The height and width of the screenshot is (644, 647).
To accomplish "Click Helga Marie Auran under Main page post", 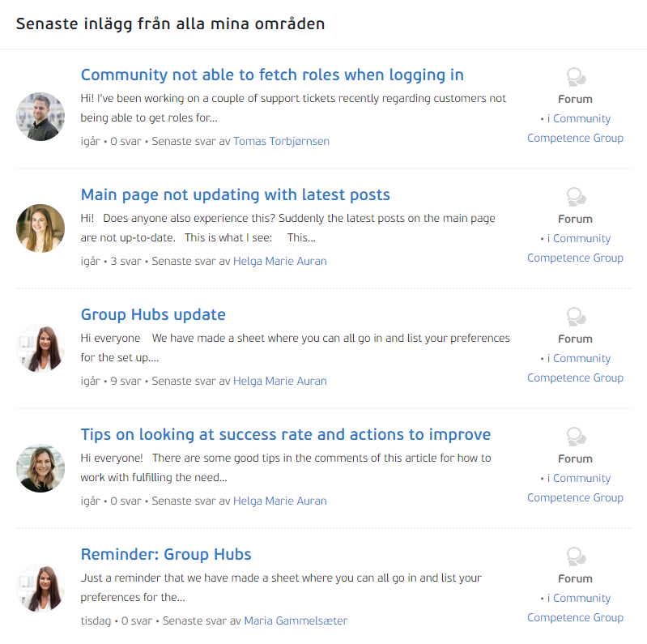I will point(279,261).
